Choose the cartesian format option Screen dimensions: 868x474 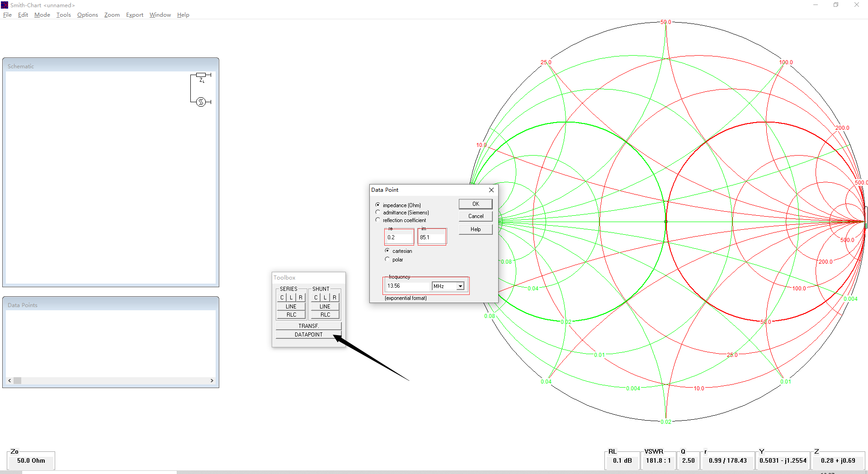click(387, 251)
